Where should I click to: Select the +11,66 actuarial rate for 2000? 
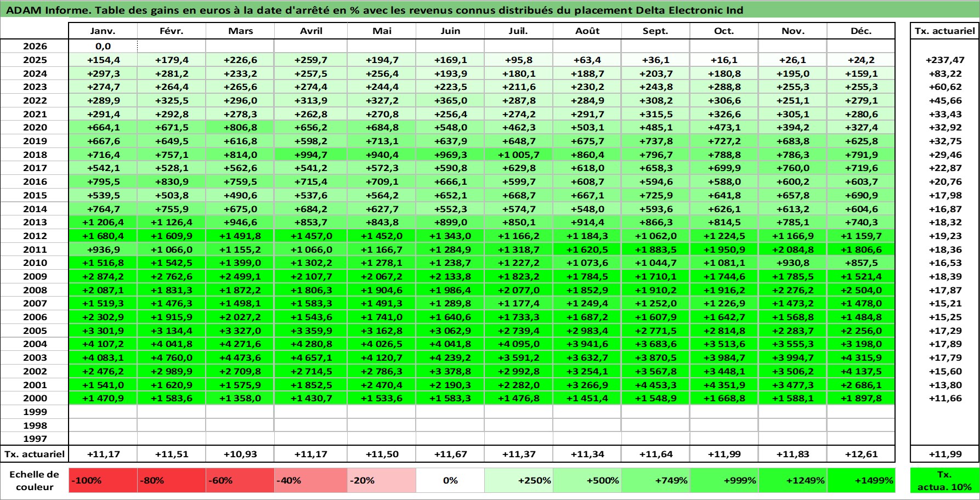pyautogui.click(x=944, y=398)
